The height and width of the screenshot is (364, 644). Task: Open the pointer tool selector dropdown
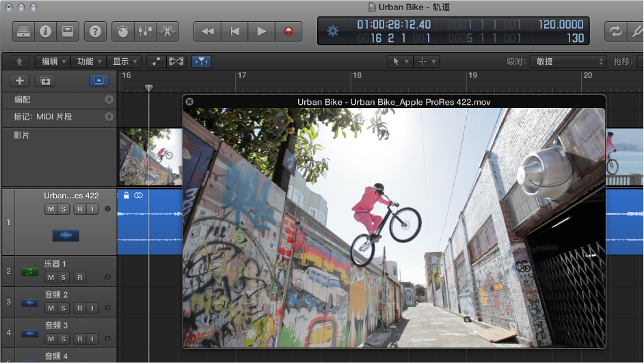(399, 62)
